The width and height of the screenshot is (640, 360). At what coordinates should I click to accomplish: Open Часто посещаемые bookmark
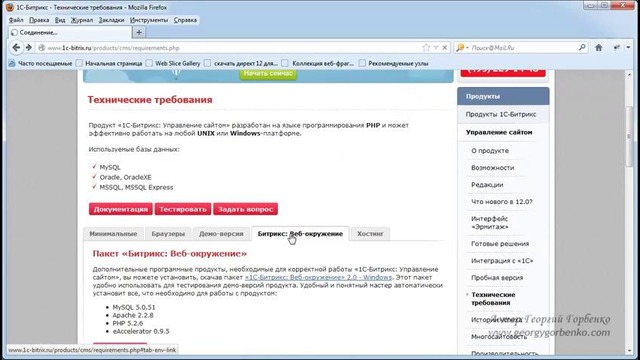point(40,63)
